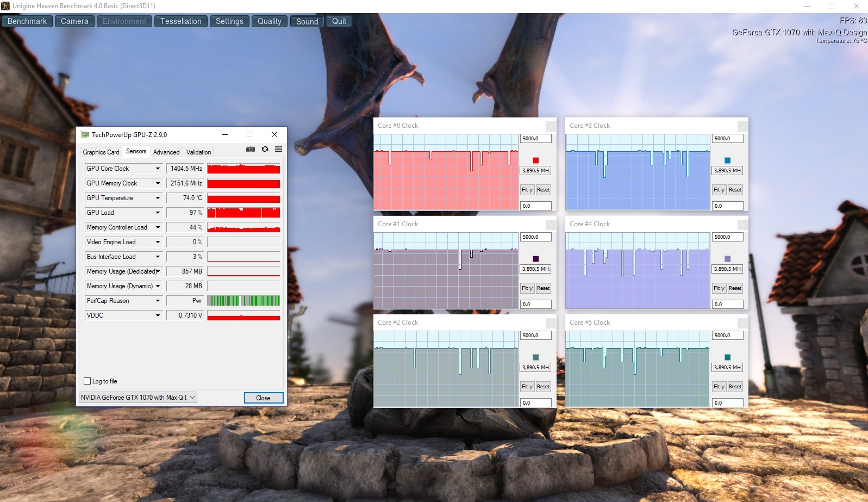868x502 pixels.
Task: Pick the teal swatch on Core #2 Clock
Action: click(536, 357)
